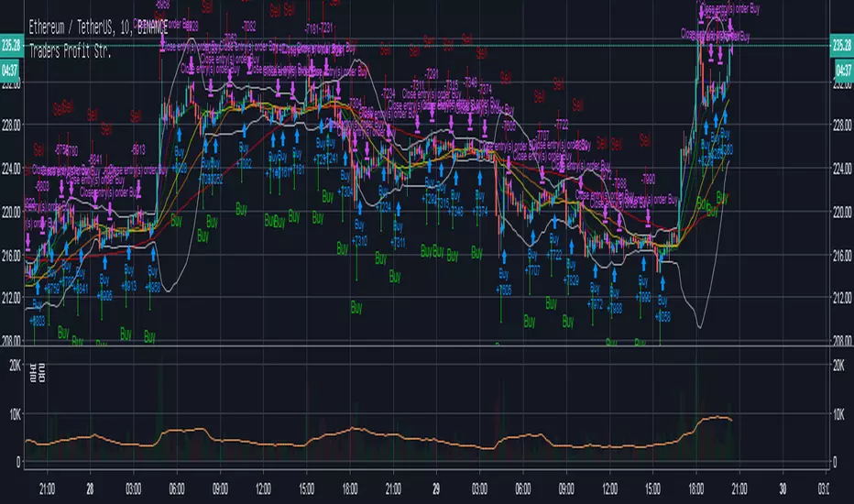This screenshot has height=504, width=854.
Task: Select the blue Buy arrow labeled +6913
Action: [x=129, y=253]
